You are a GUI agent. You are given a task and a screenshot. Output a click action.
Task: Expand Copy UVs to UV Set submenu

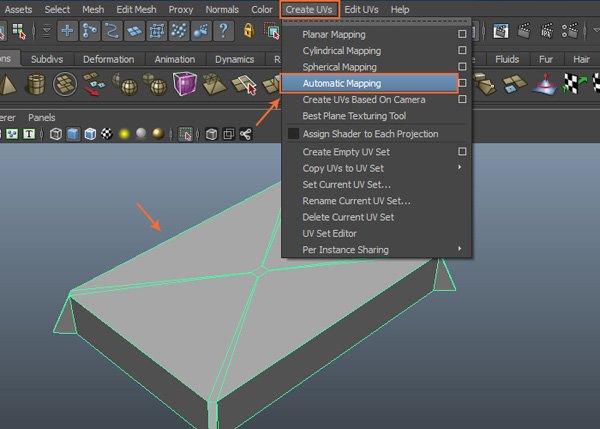click(460, 167)
